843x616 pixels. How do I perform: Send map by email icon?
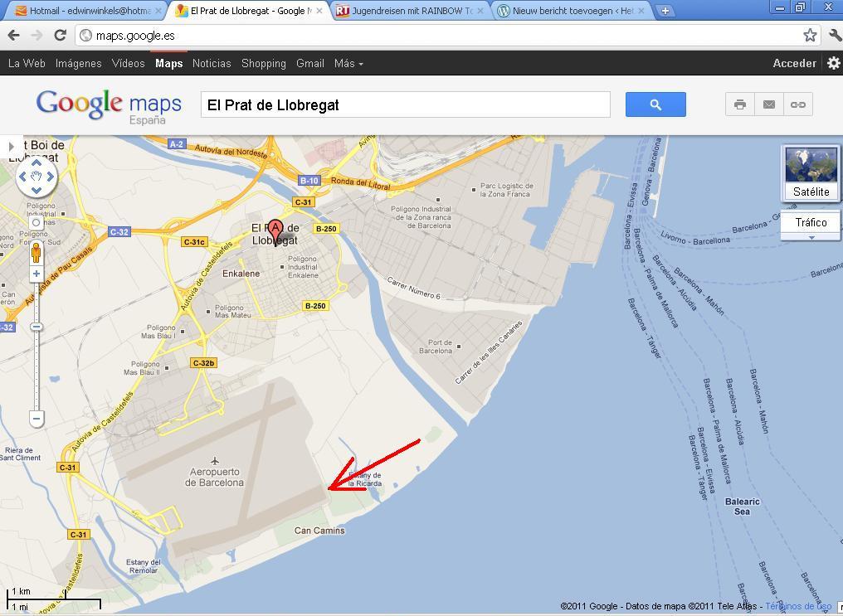pos(769,104)
